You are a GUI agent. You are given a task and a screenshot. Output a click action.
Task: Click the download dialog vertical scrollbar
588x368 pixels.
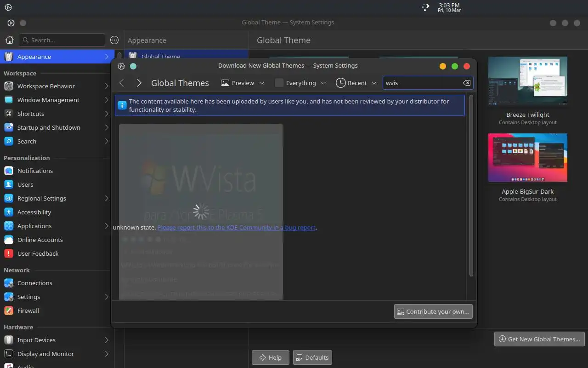point(471,185)
